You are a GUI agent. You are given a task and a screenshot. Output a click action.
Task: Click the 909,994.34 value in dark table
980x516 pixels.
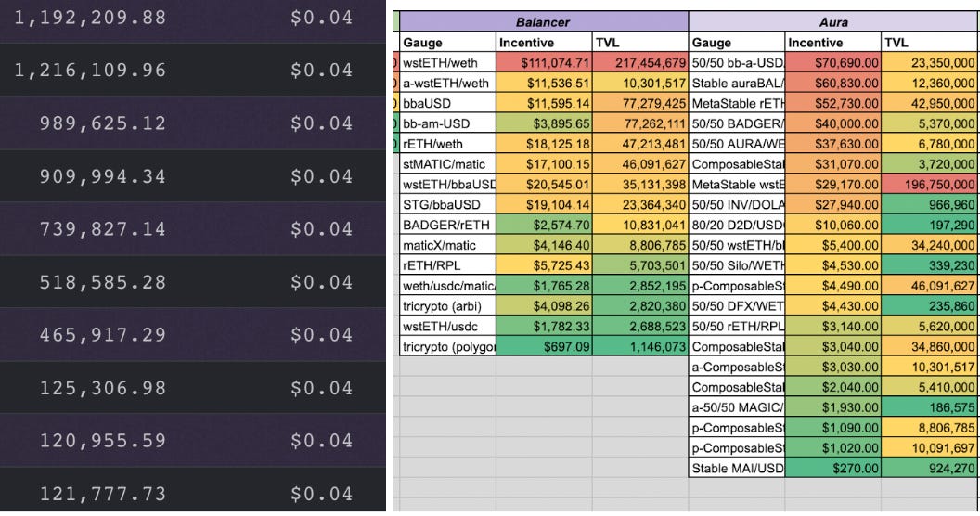click(x=103, y=176)
